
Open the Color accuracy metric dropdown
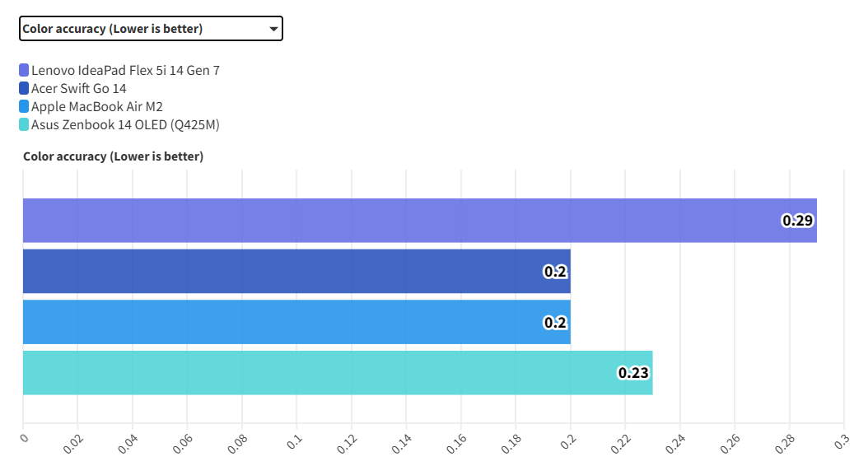click(x=150, y=29)
